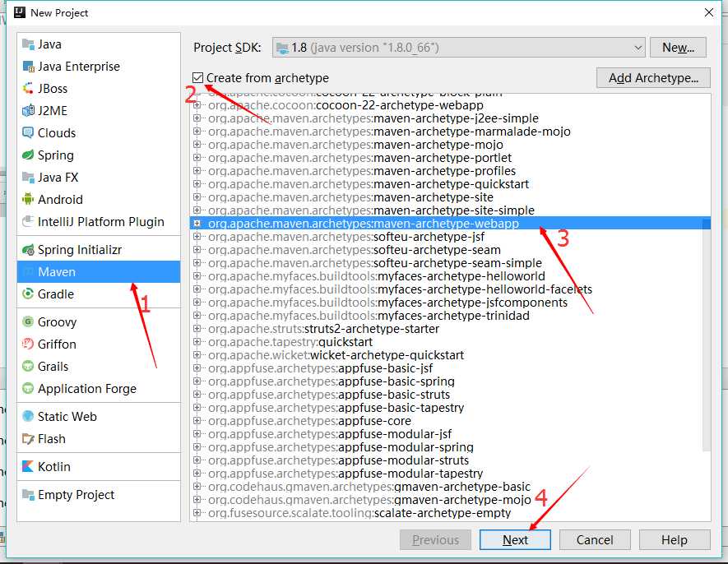Select Spring Initializr project type label
728x564 pixels.
point(80,250)
